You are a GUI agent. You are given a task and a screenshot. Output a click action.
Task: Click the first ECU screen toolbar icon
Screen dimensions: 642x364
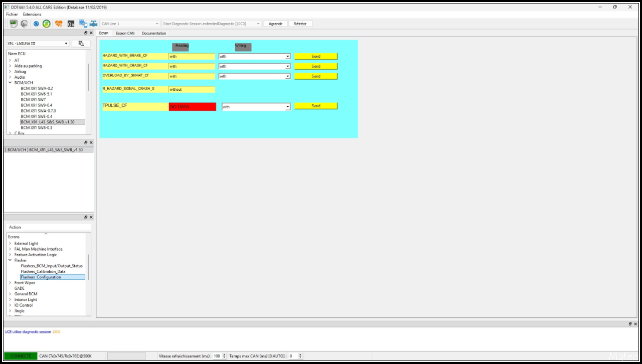point(14,24)
